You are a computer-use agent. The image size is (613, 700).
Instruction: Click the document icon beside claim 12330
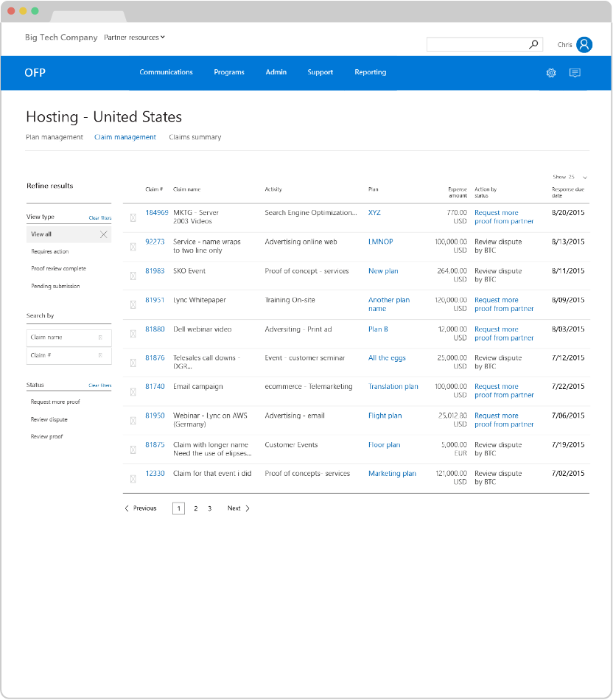[133, 477]
